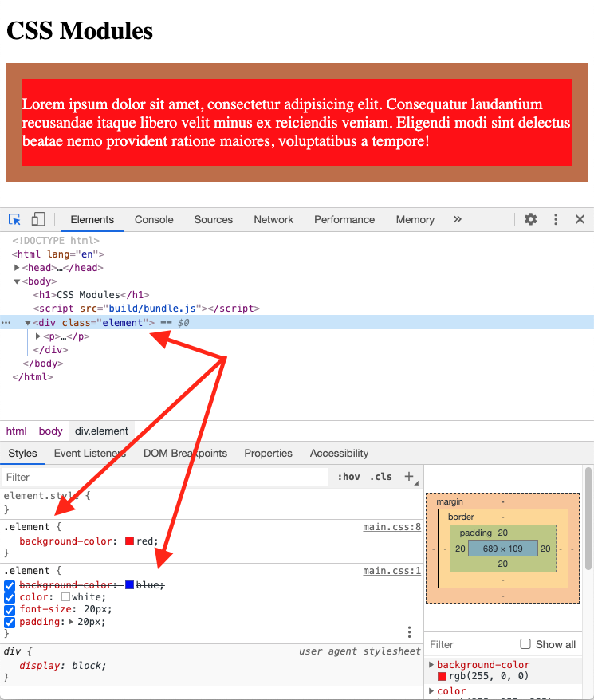Click the box model margin region label
This screenshot has height=700, width=594.
pos(450,501)
